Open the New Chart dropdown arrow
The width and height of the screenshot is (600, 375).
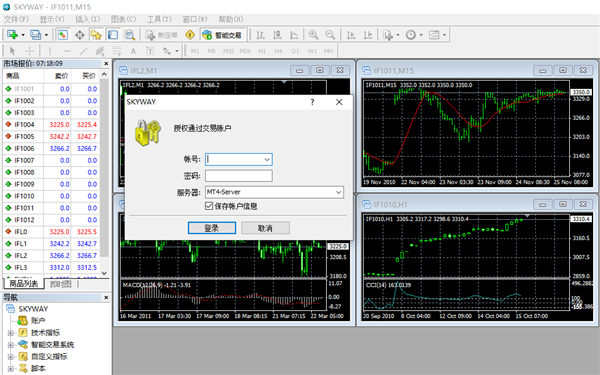pyautogui.click(x=23, y=35)
